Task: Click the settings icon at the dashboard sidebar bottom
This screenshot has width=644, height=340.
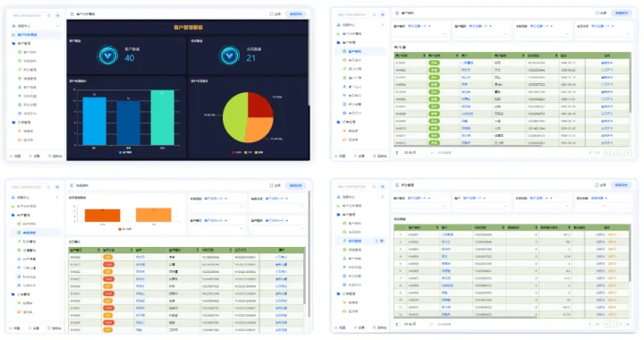Action: tap(30, 156)
